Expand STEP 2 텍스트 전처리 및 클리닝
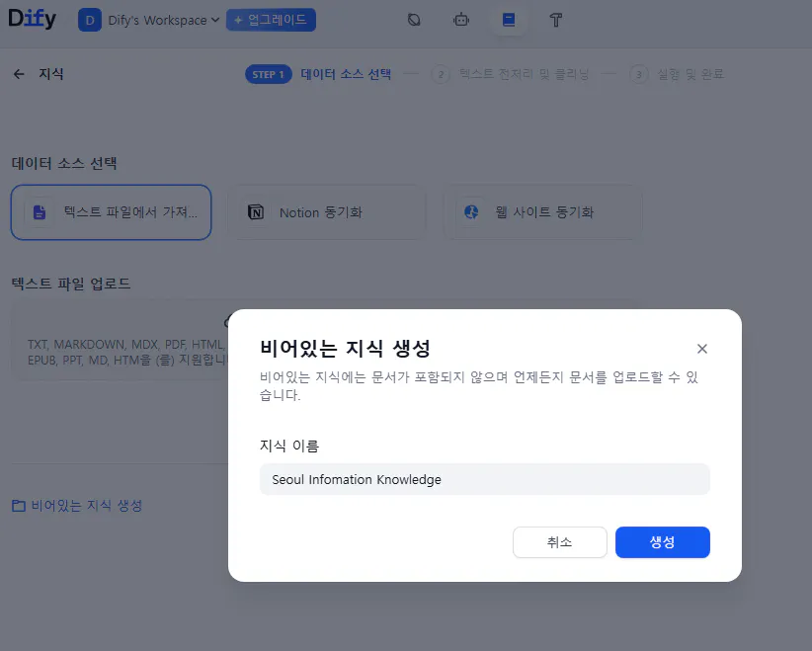 pos(512,73)
